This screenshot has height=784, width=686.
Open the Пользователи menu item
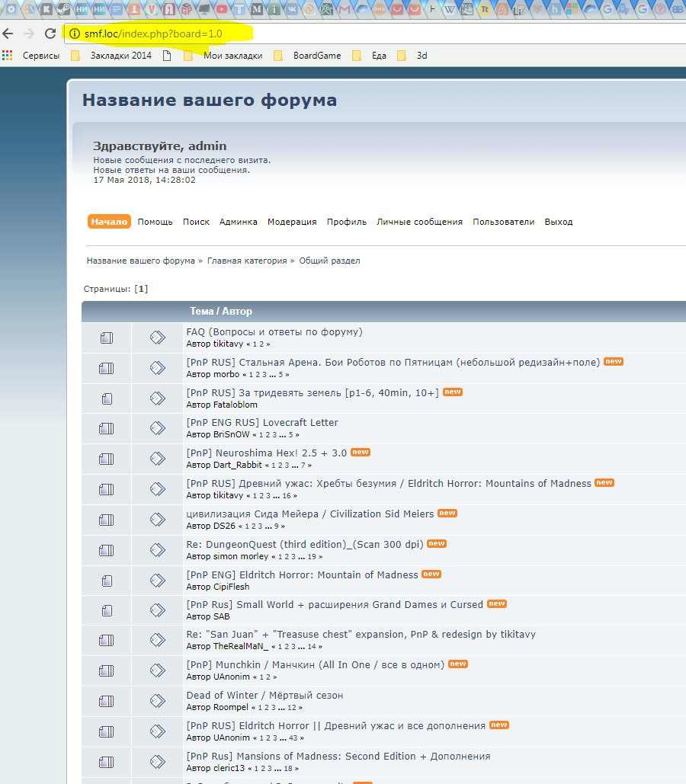pos(503,222)
